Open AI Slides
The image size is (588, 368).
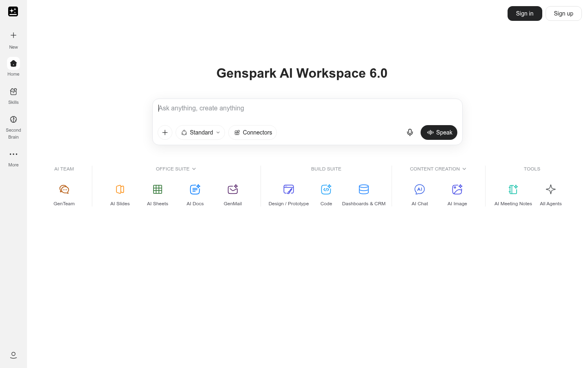120,195
